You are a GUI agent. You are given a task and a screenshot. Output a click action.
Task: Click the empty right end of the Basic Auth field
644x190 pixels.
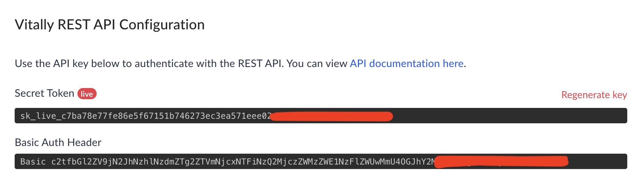coord(600,162)
